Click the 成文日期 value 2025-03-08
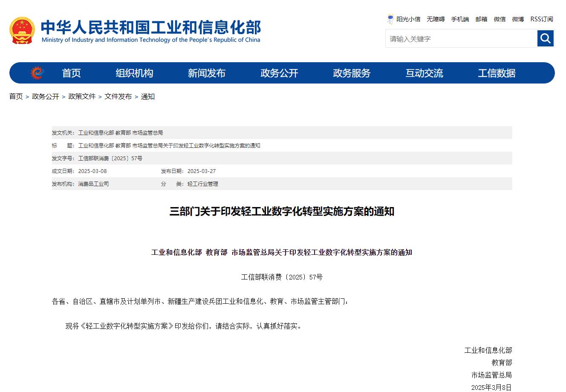This screenshot has width=566, height=392. [x=92, y=171]
